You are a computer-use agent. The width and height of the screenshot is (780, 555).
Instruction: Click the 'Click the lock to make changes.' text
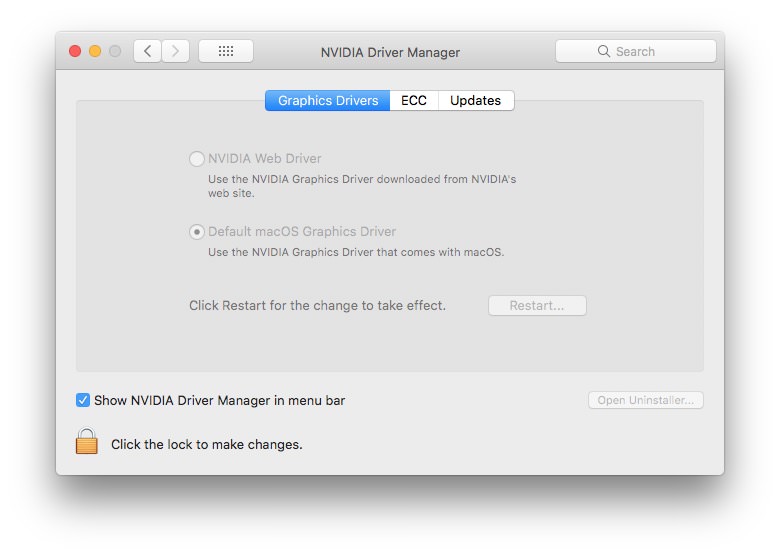(x=206, y=444)
